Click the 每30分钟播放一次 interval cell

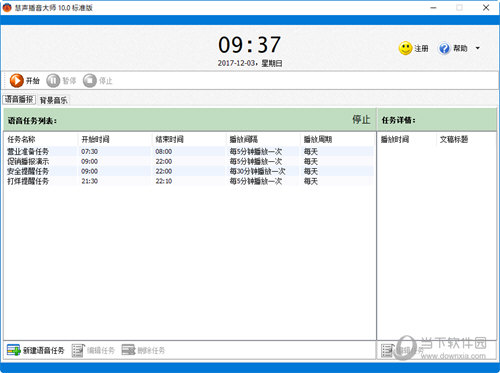[257, 171]
